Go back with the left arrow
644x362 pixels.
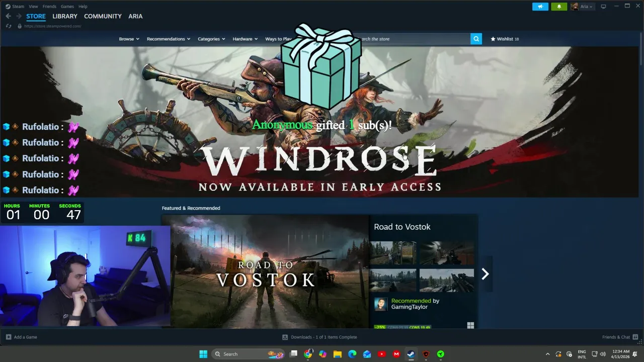coord(8,16)
